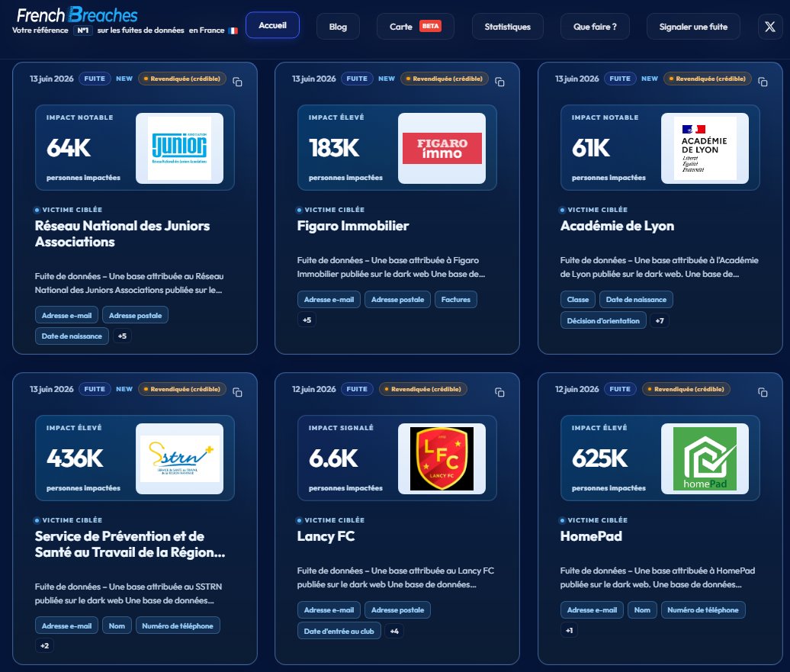Click Adresse postale tag on Juniors Associations card
This screenshot has width=790, height=672.
pyautogui.click(x=136, y=316)
